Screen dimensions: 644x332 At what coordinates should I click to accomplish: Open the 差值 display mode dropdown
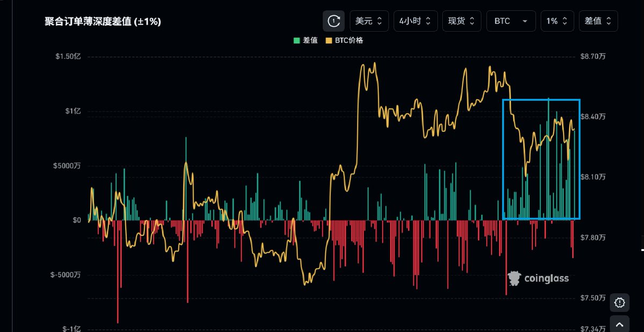click(x=598, y=21)
